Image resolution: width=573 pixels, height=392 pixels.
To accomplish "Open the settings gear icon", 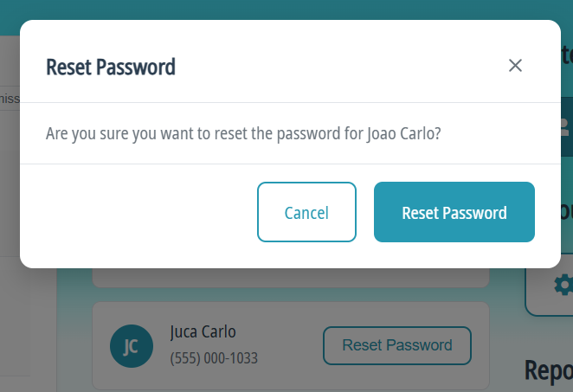I will point(563,284).
